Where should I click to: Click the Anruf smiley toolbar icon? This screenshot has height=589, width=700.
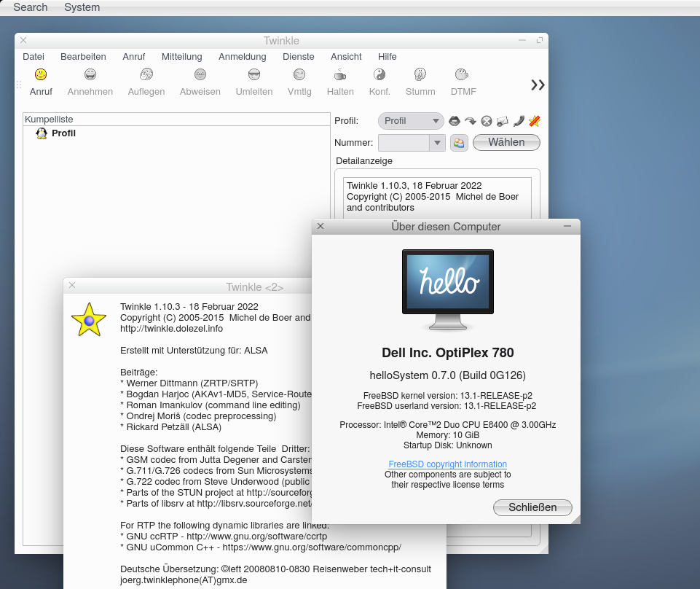(41, 74)
